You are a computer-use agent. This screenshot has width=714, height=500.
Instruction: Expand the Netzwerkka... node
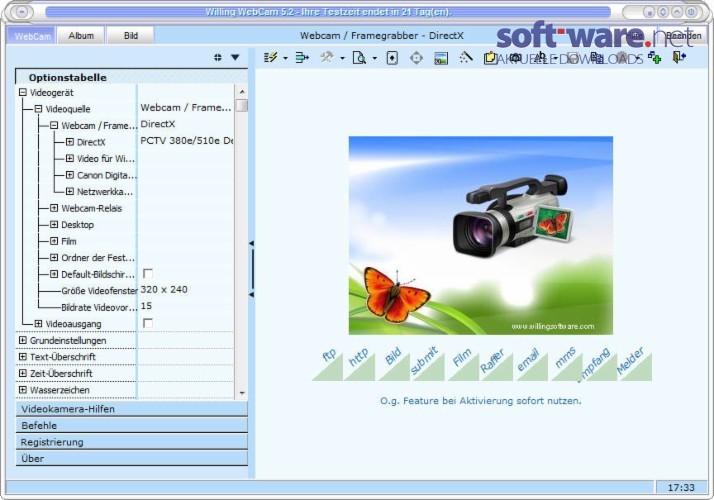(x=70, y=191)
